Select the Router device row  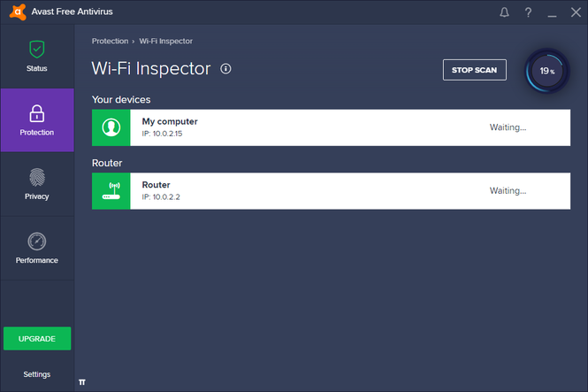point(331,191)
